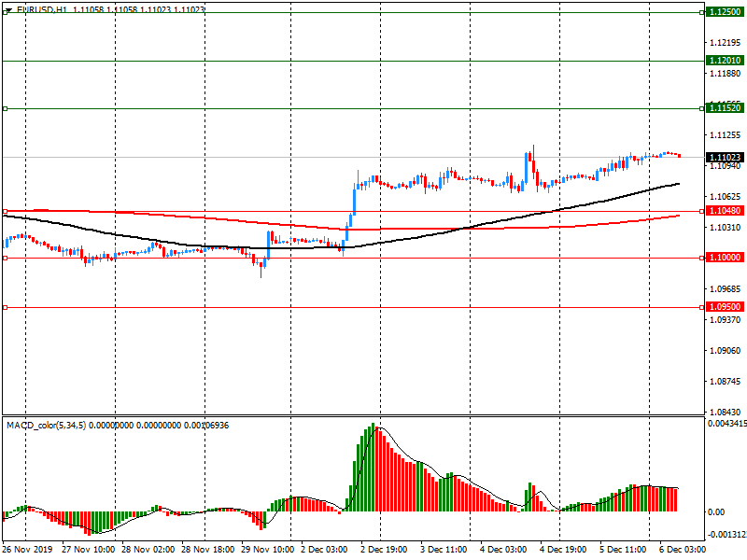Click right handle of the 1.12500 line
Screen dimensions: 747x560
click(x=702, y=12)
